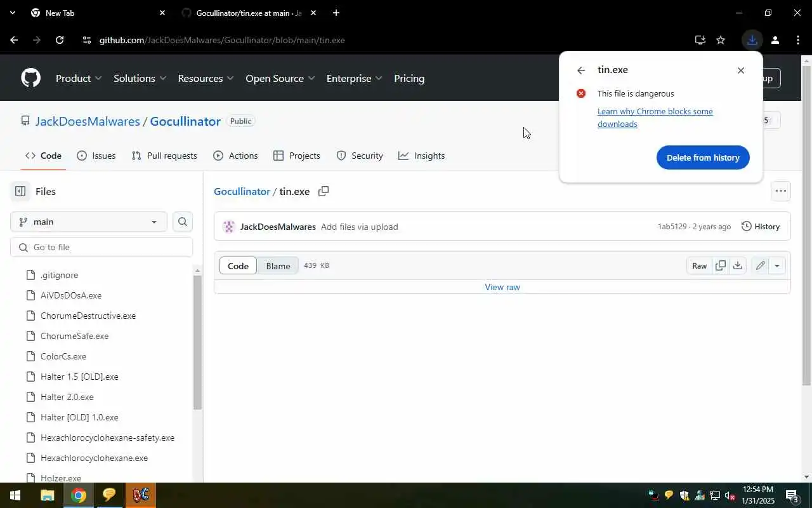This screenshot has width=812, height=508.
Task: Open the main branch selector
Action: 89,222
